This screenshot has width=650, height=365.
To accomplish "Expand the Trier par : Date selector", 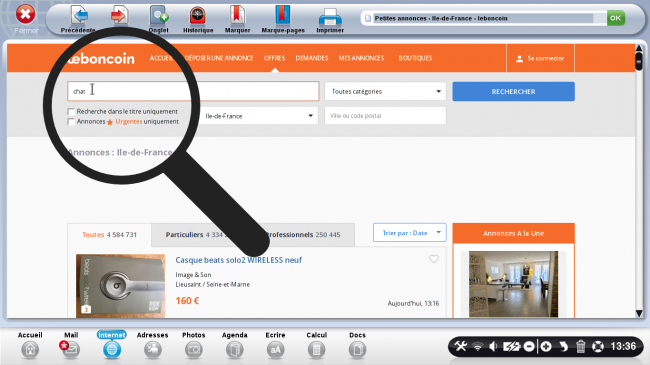I will pyautogui.click(x=410, y=233).
